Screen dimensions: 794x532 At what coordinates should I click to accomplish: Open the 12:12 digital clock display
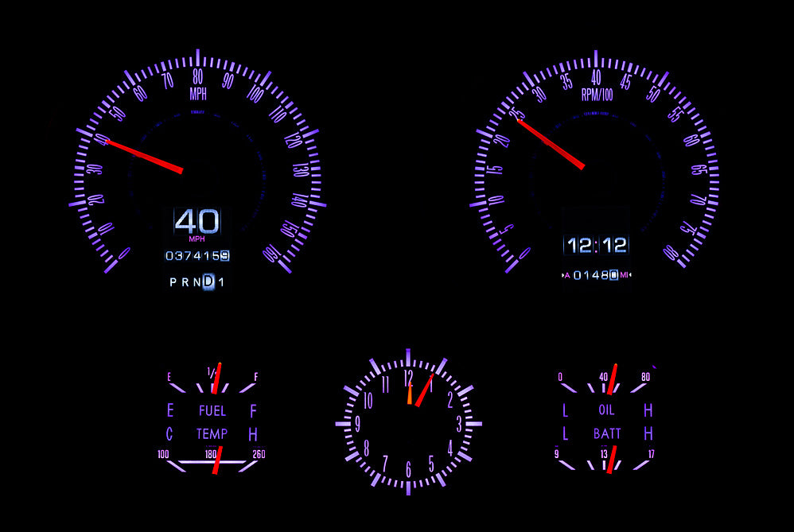click(x=596, y=246)
